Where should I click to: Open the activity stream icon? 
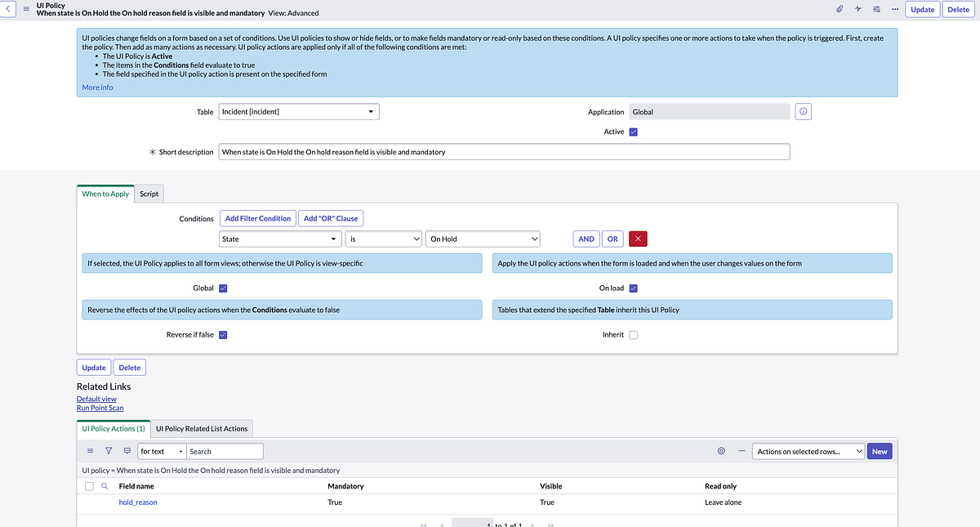pos(857,8)
